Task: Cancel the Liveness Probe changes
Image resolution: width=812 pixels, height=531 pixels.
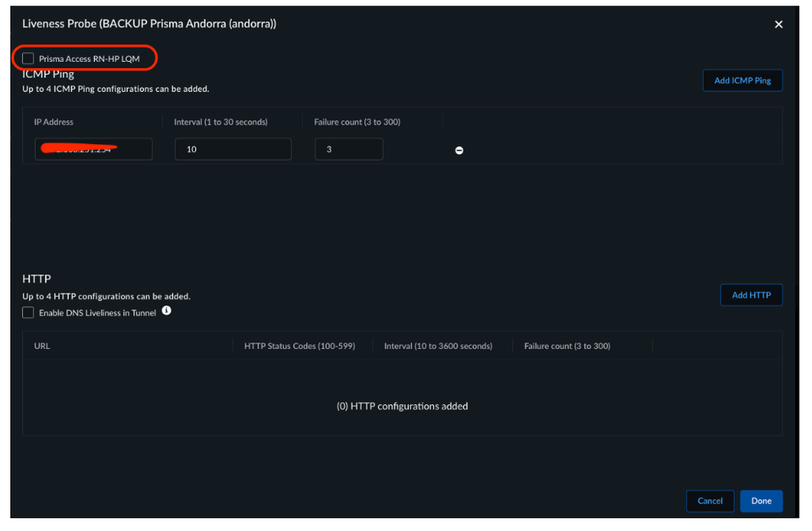Action: (710, 501)
